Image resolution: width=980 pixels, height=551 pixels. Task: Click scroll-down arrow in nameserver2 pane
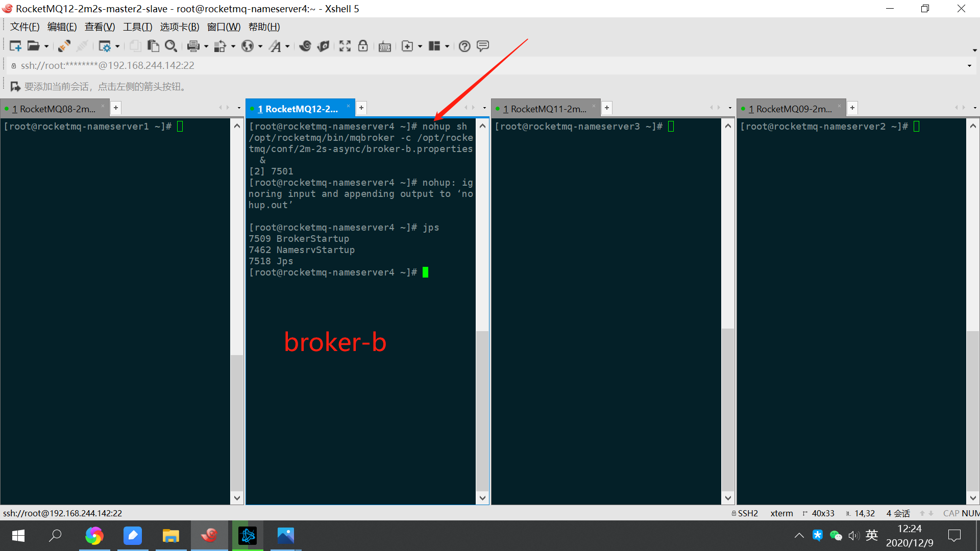973,498
